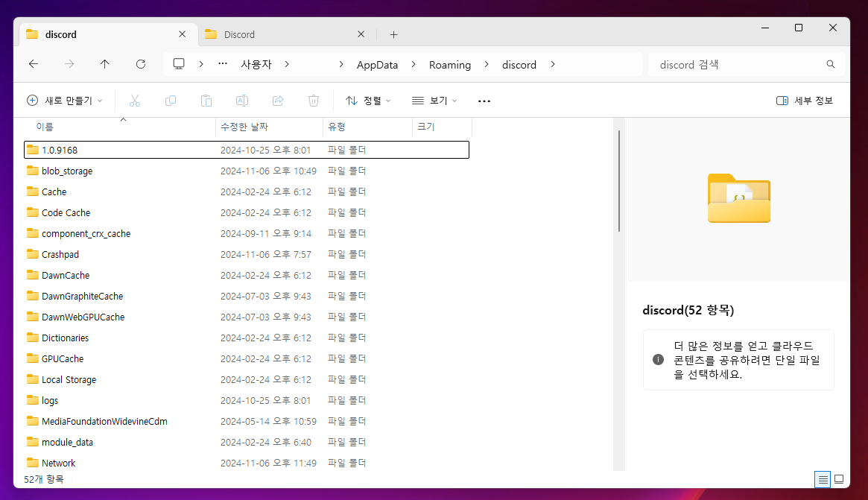The image size is (868, 500).
Task: Select the DawnCache folder
Action: [x=247, y=275]
